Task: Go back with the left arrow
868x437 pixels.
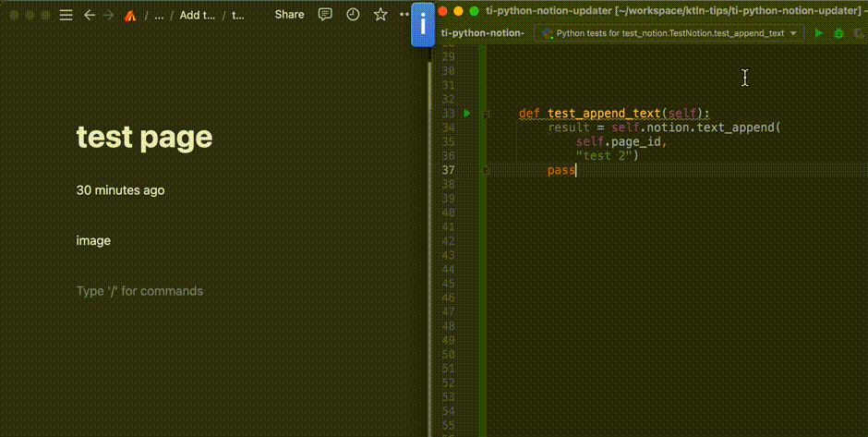Action: click(90, 15)
